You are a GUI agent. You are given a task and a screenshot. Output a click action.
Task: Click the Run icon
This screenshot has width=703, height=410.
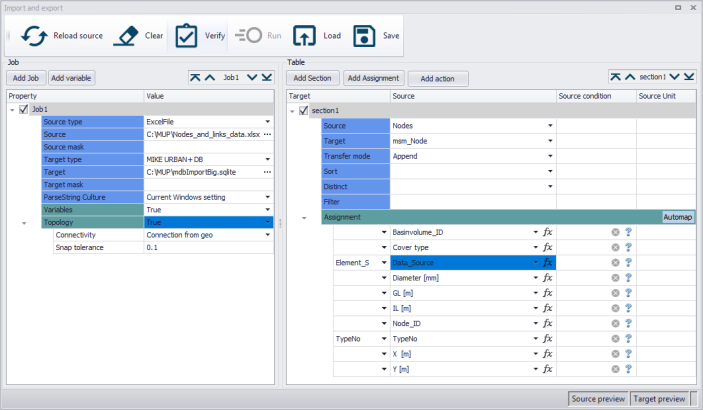(x=248, y=35)
